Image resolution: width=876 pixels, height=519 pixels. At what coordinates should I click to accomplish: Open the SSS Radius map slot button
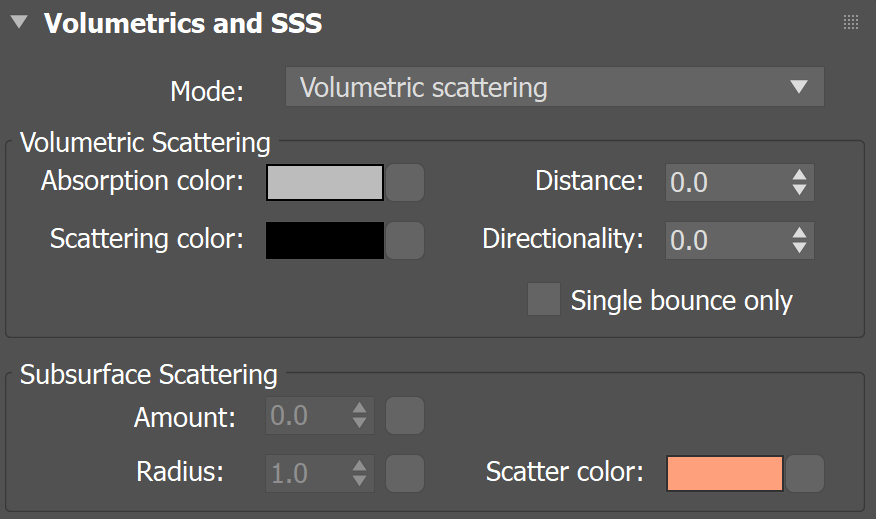coord(405,473)
